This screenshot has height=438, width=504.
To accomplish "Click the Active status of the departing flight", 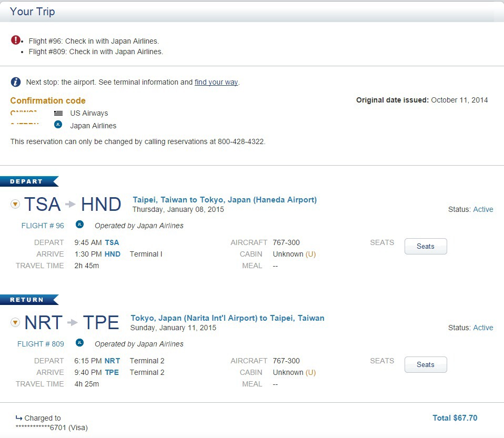I will [x=483, y=209].
